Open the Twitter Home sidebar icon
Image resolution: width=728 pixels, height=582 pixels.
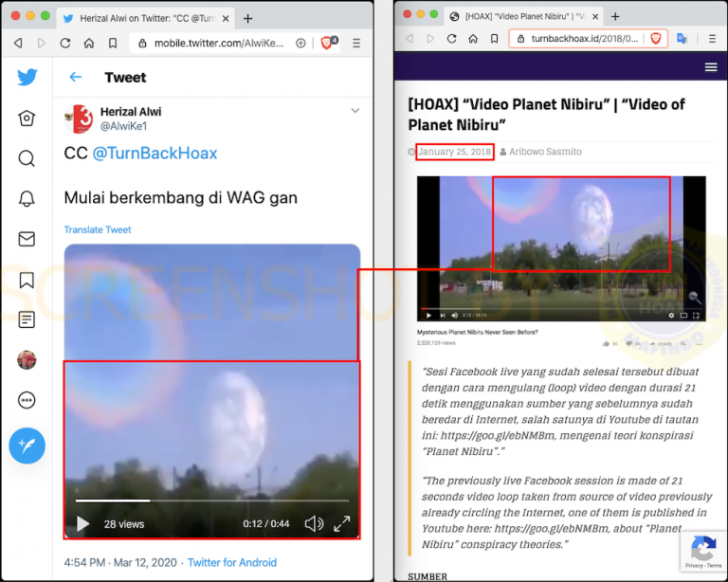(27, 118)
